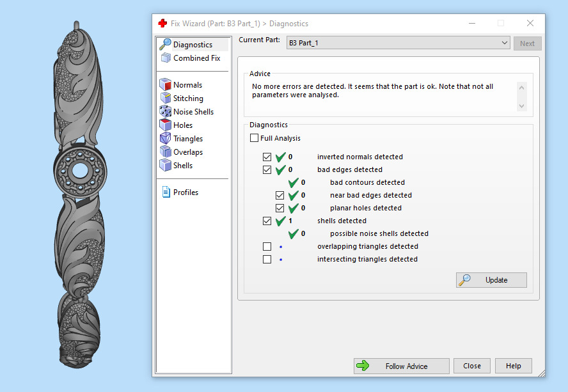This screenshot has height=392, width=568.
Task: Open the Shells fix page
Action: (x=182, y=165)
